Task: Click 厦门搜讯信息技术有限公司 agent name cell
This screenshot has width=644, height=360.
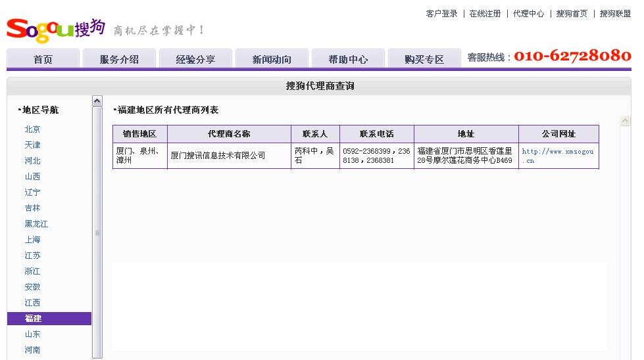Action: point(229,156)
